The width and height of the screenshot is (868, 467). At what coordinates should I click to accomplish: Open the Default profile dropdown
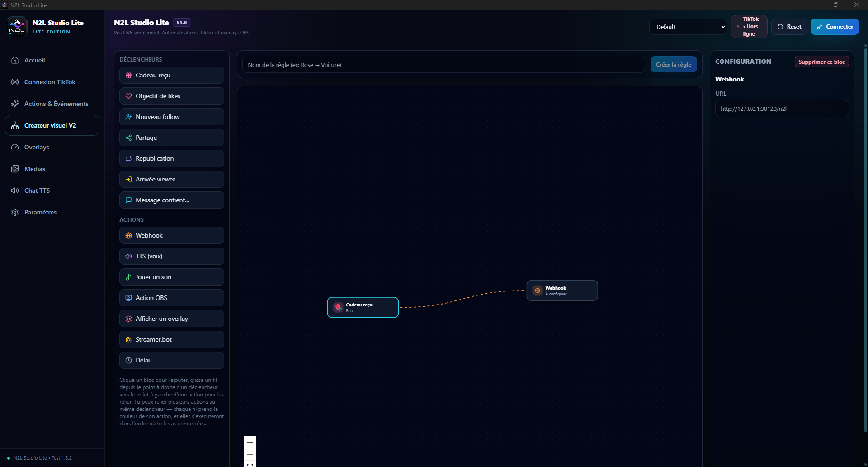coord(688,27)
